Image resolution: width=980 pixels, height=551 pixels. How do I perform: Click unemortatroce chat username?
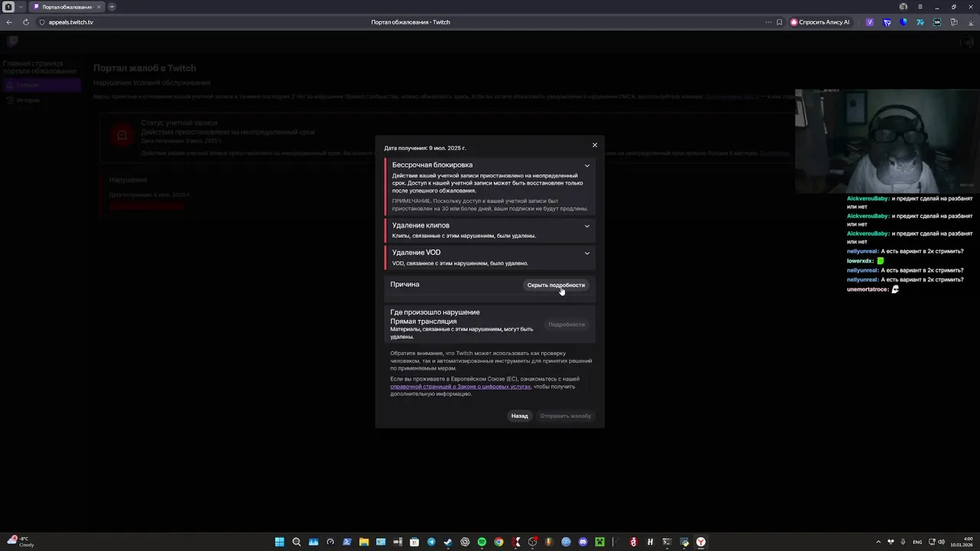pyautogui.click(x=867, y=289)
